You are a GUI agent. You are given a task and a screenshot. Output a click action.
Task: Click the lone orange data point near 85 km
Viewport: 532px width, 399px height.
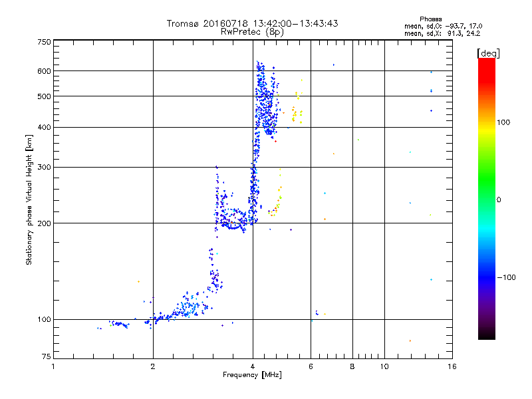[x=410, y=340]
